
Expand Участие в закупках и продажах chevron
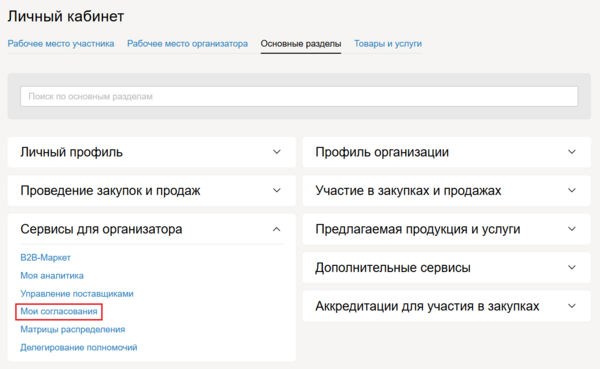[x=572, y=190]
